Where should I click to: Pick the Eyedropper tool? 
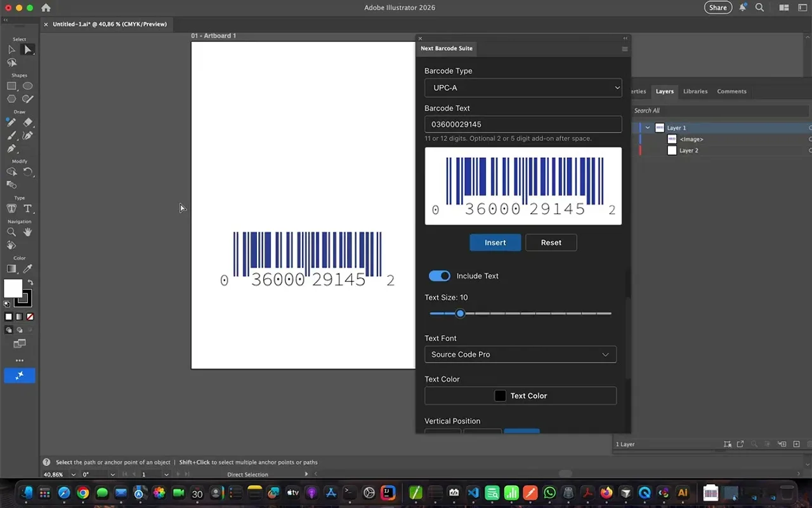[28, 269]
